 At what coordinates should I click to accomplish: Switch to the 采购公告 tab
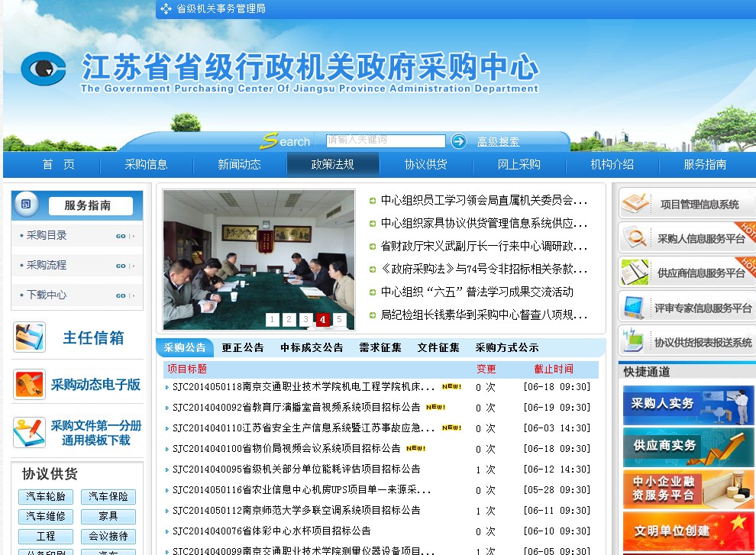point(185,347)
